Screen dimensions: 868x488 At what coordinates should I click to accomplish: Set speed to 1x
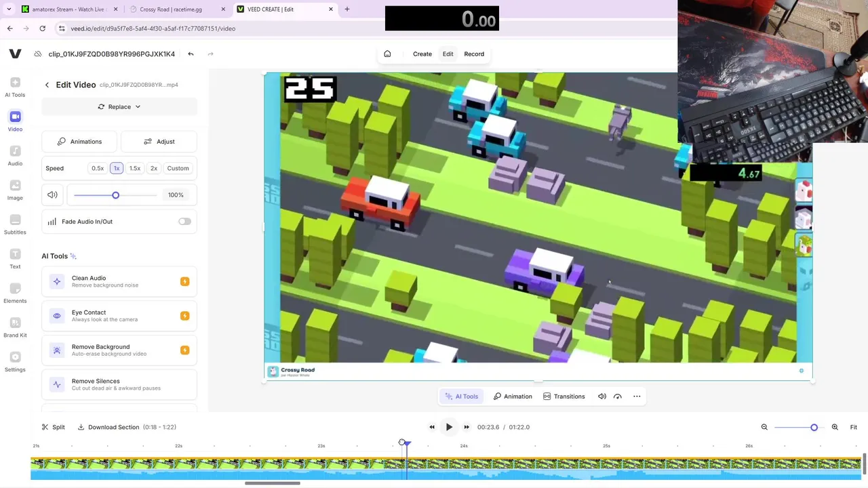tap(117, 168)
